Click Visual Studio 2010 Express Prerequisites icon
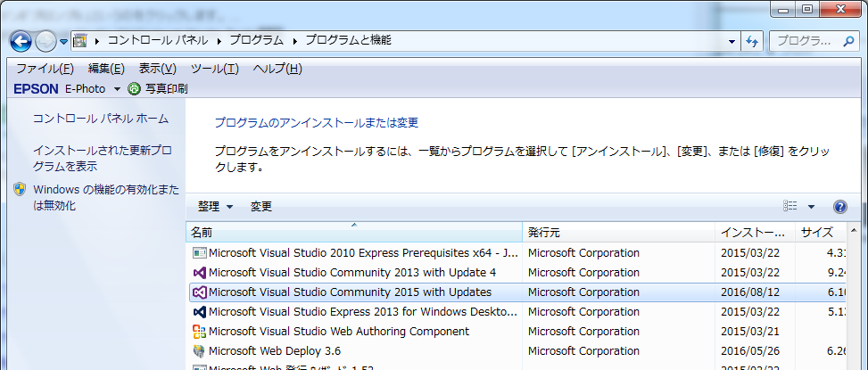868x370 pixels. pos(199,253)
